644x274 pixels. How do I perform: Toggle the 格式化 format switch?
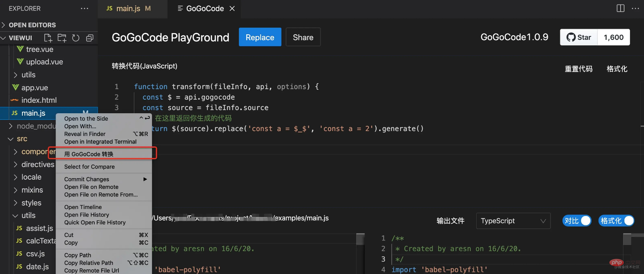point(616,221)
